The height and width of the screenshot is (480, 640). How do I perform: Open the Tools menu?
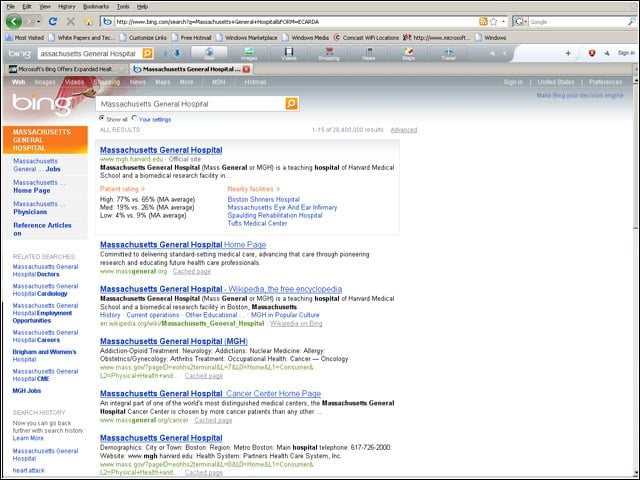[123, 7]
